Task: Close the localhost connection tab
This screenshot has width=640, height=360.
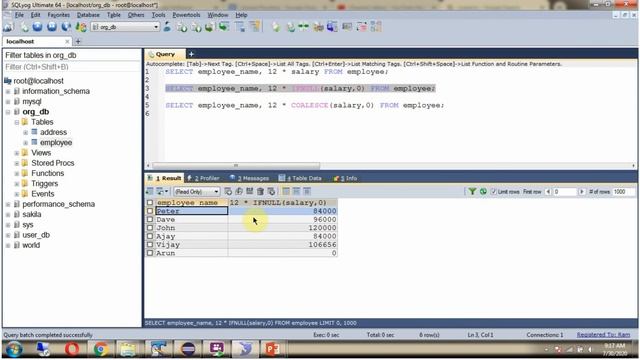Action: [67, 42]
